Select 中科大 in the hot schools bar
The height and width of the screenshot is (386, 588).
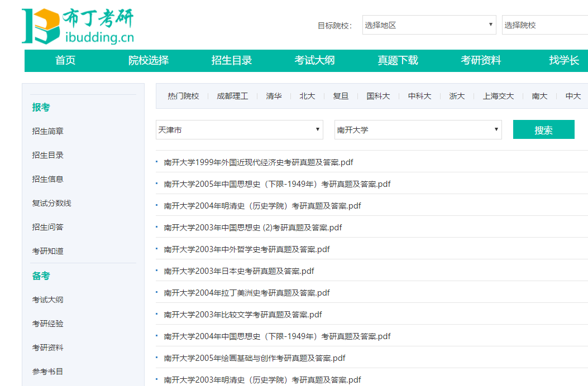pyautogui.click(x=419, y=96)
